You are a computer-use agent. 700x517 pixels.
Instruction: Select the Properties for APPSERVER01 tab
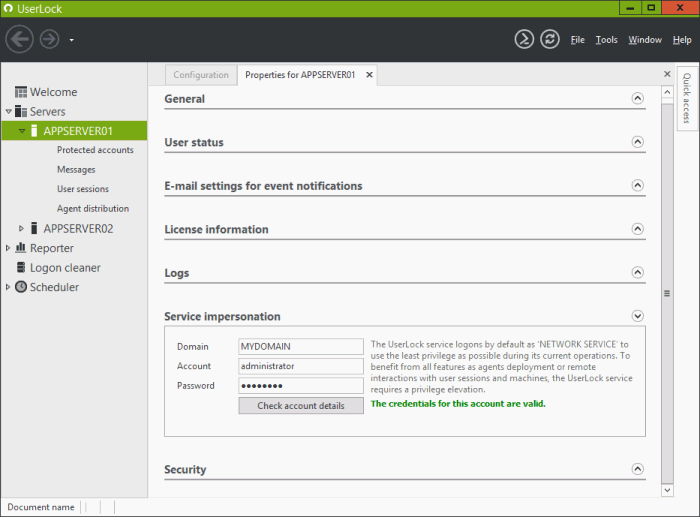point(300,75)
